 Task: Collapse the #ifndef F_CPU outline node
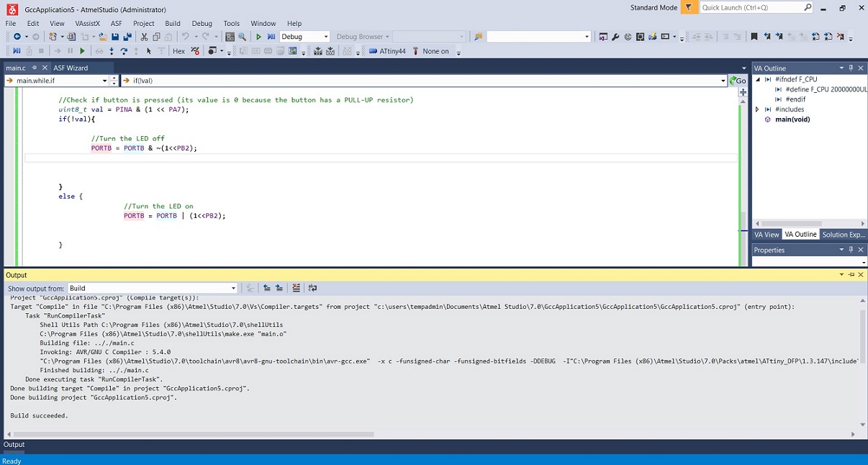(x=757, y=79)
